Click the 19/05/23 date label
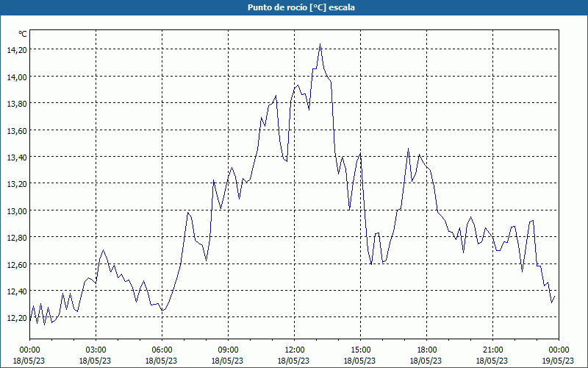Viewport: 588px width, 368px height. (x=559, y=361)
